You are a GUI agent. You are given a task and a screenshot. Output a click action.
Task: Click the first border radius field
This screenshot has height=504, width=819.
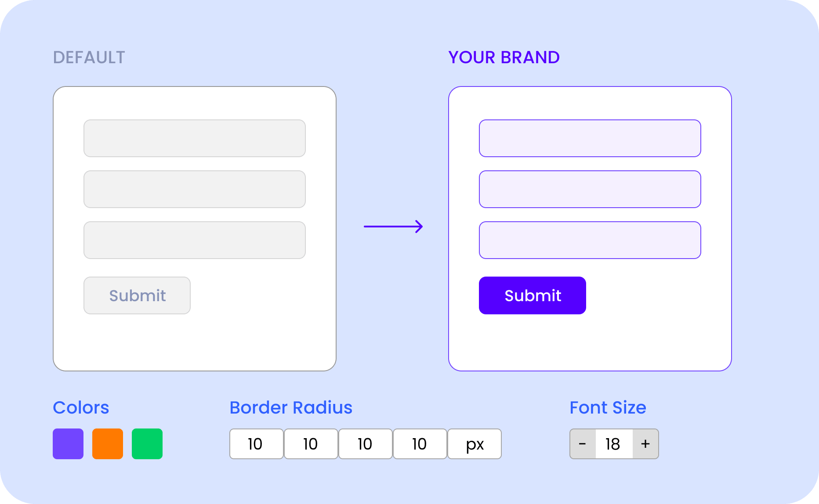tap(257, 444)
